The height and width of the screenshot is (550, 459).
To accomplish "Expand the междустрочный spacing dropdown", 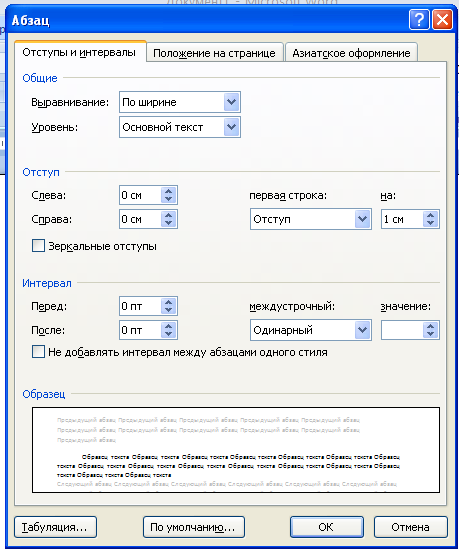I will (362, 330).
